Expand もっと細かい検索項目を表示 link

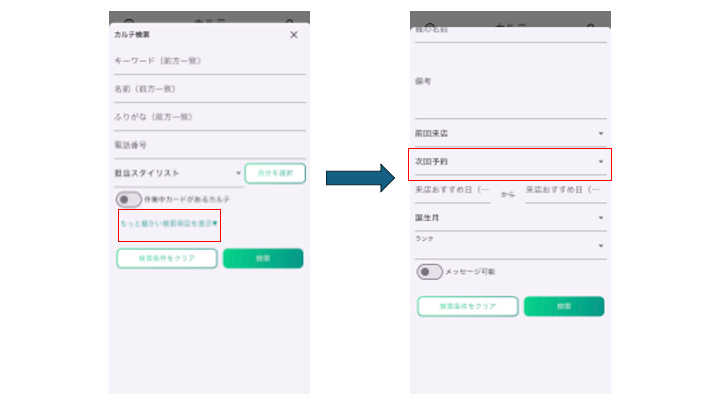point(168,224)
